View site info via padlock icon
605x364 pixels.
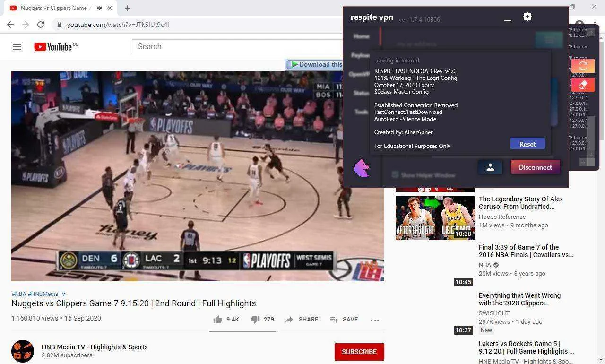[x=59, y=25]
